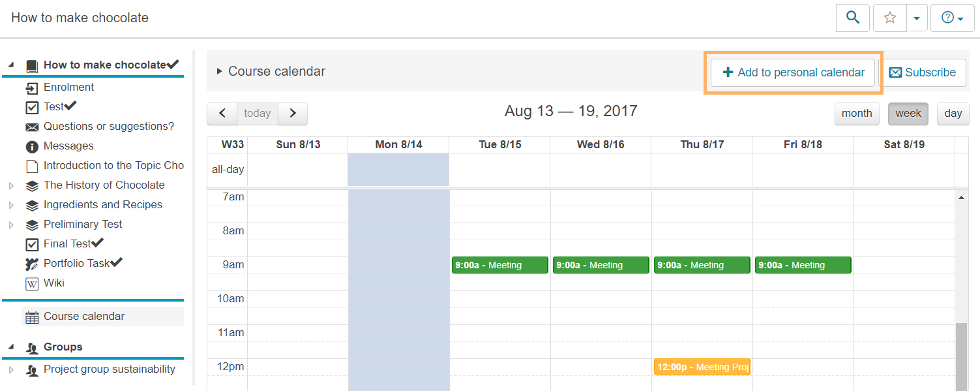Click the Subscribe button
The height and width of the screenshot is (391, 980).
pyautogui.click(x=924, y=72)
